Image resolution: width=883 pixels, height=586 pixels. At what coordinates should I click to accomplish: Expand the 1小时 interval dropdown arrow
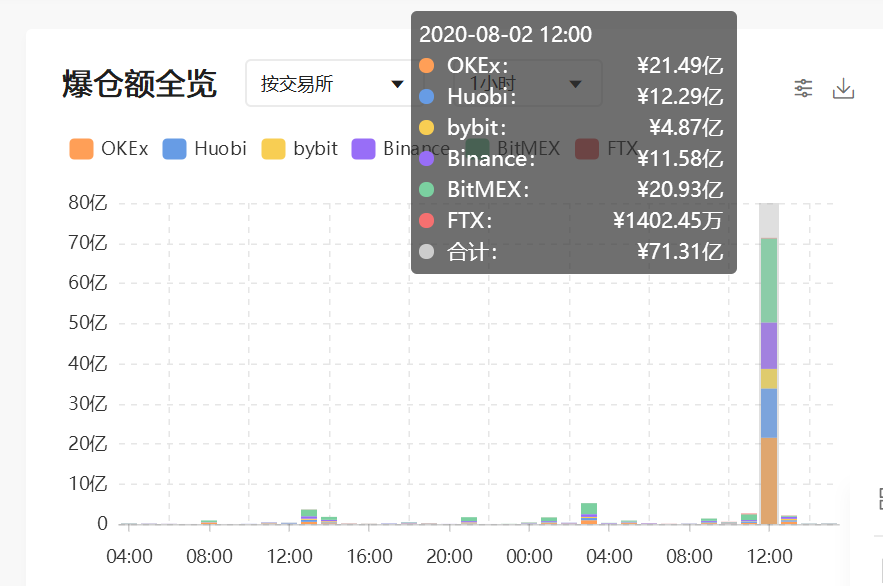tap(575, 84)
